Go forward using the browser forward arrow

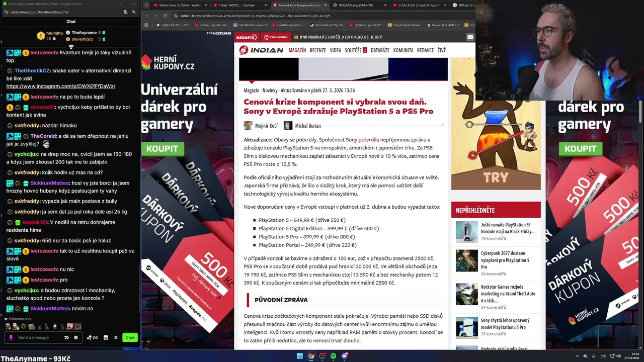(x=156, y=16)
